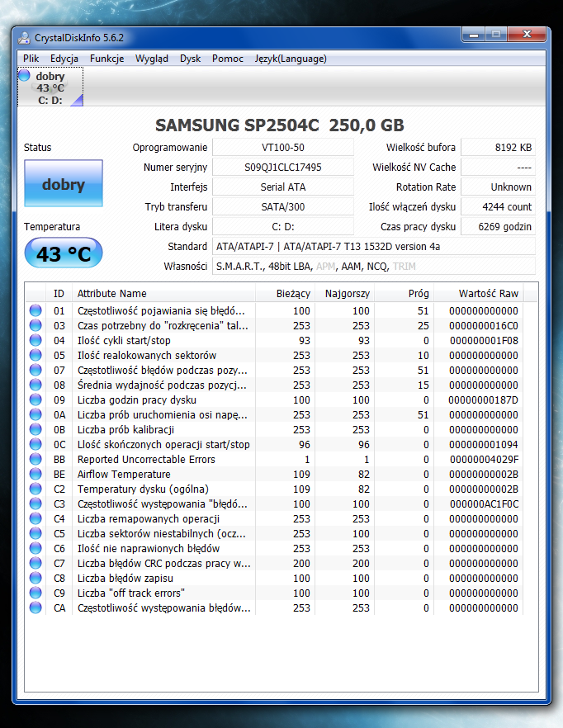
Task: Open the Edycja menu
Action: coord(64,59)
